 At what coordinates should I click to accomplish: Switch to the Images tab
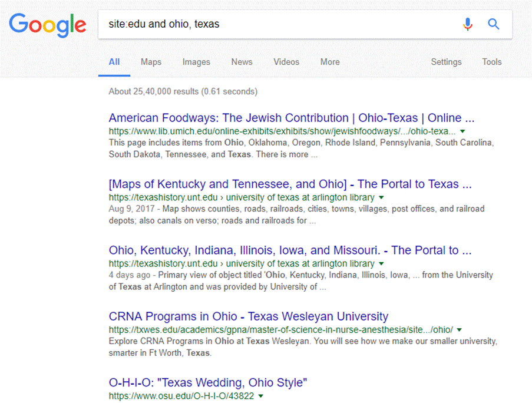pyautogui.click(x=196, y=62)
